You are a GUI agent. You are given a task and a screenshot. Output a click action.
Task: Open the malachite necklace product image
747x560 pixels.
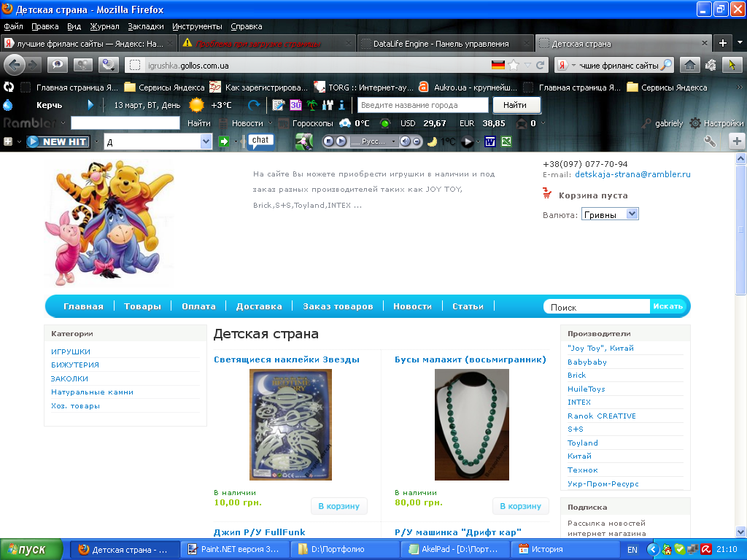click(472, 424)
